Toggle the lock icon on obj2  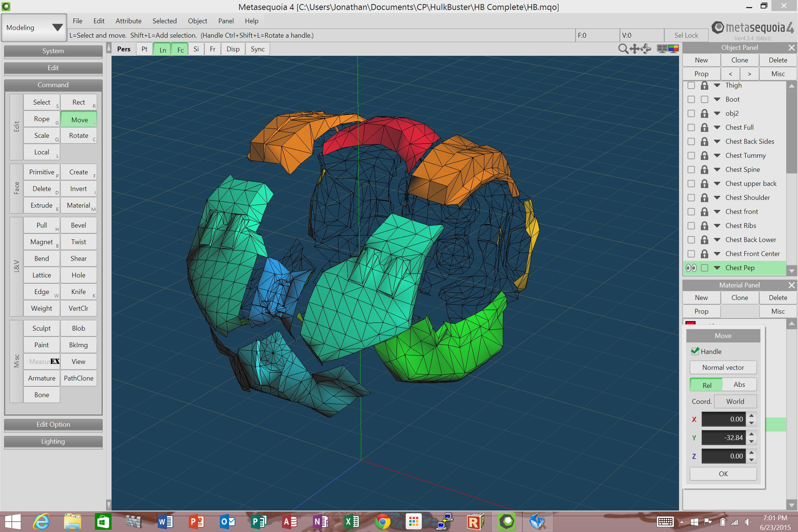(x=705, y=113)
